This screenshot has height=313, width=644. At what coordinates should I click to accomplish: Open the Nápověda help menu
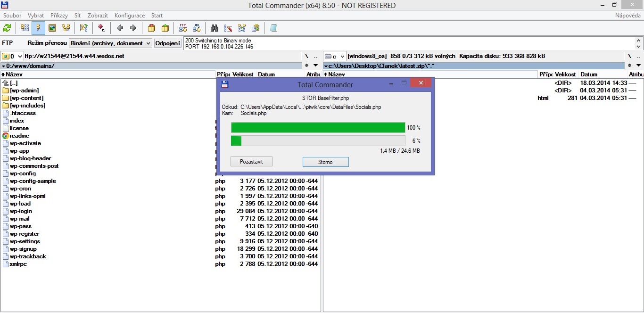[x=627, y=16]
